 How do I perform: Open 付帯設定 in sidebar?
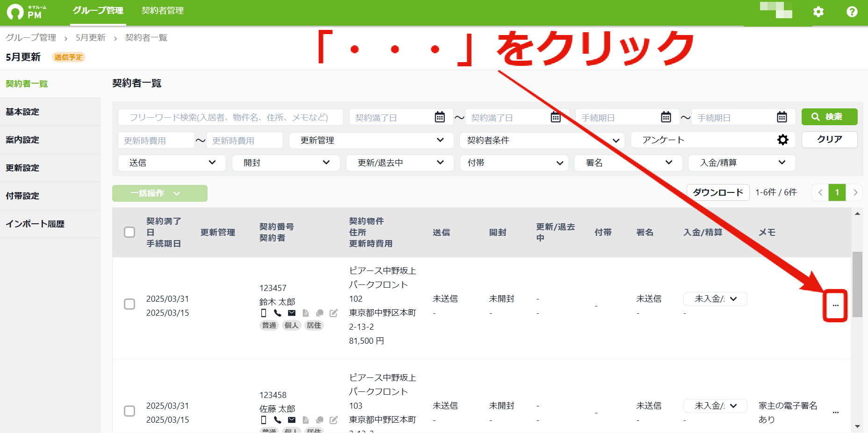coord(50,196)
